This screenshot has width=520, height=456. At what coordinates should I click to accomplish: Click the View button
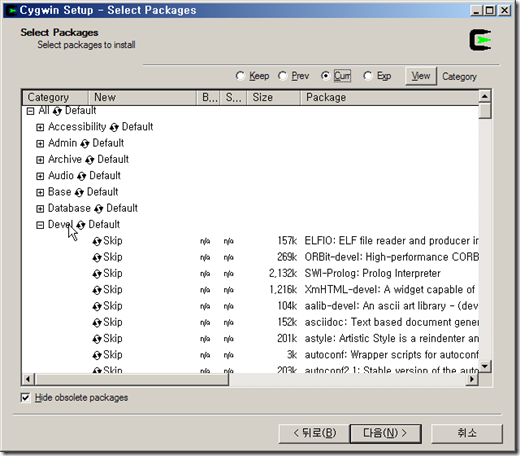(x=421, y=76)
